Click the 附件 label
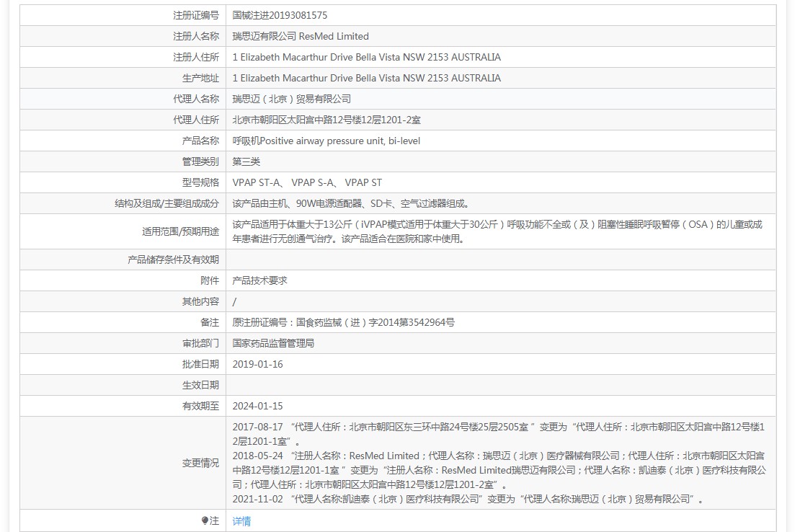The height and width of the screenshot is (532, 800). [x=210, y=280]
